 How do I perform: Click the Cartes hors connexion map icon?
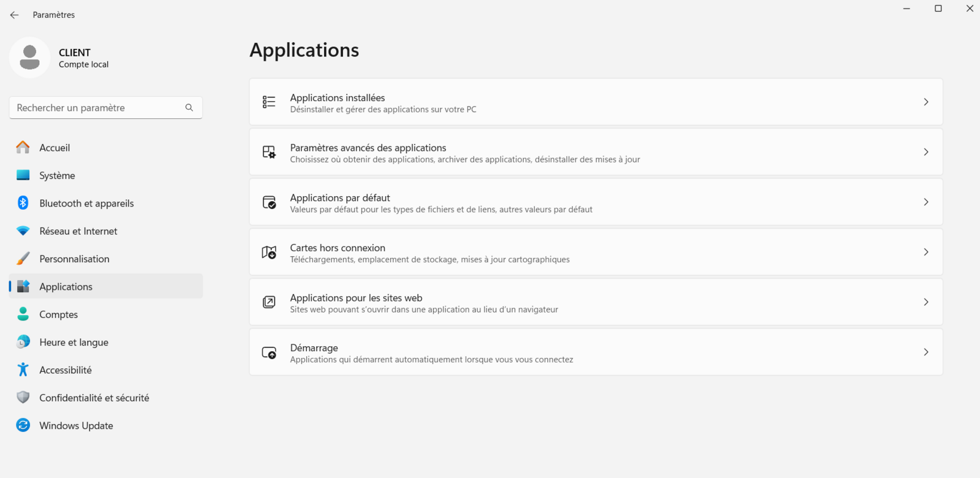pos(269,252)
